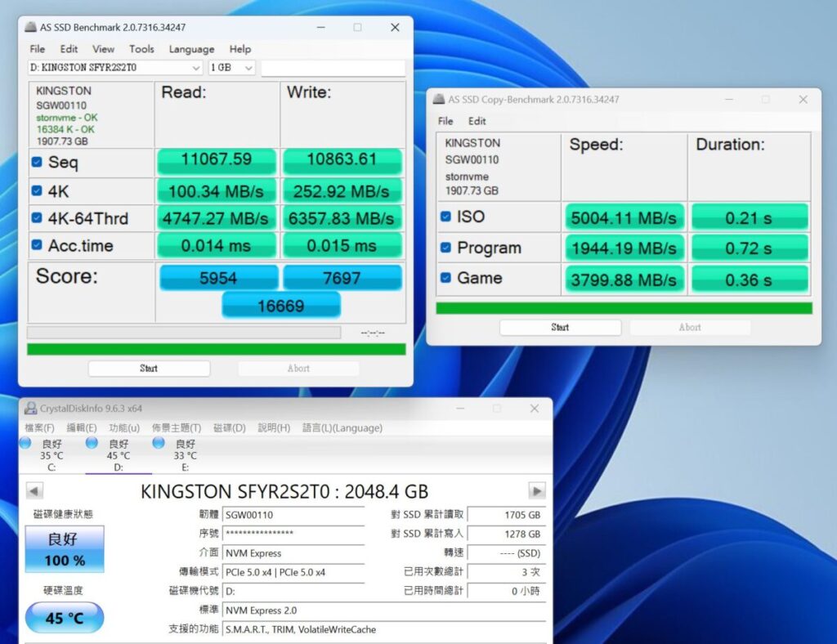The width and height of the screenshot is (837, 644).
Task: Open the Tools menu in AS SSD Benchmark
Action: point(141,49)
